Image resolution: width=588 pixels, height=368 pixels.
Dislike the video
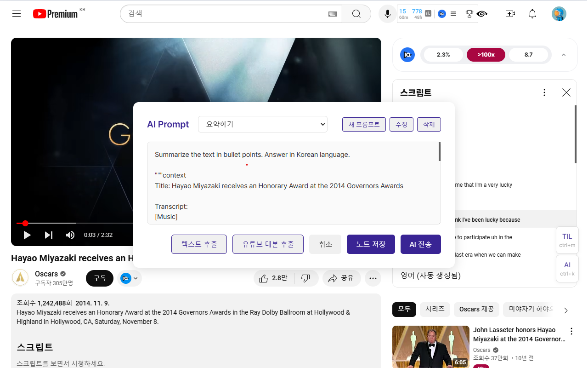[x=305, y=278]
